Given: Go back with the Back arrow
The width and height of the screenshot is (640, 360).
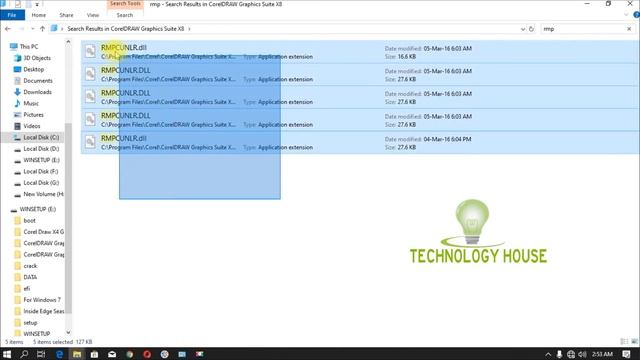Looking at the screenshot, I should click(x=8, y=29).
